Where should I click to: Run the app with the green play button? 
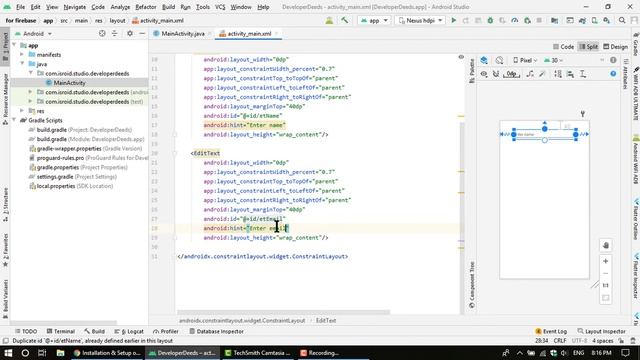point(453,20)
